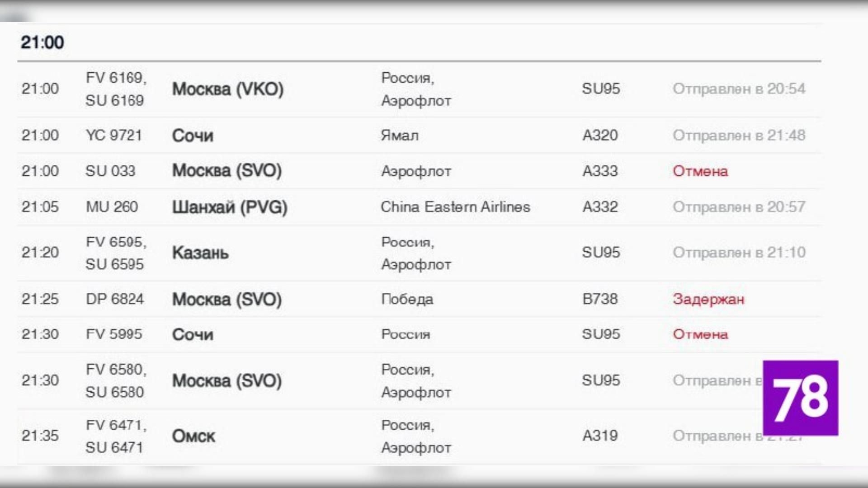Click the Омск destination entry
Screen dimensions: 868x488
pyautogui.click(x=193, y=436)
